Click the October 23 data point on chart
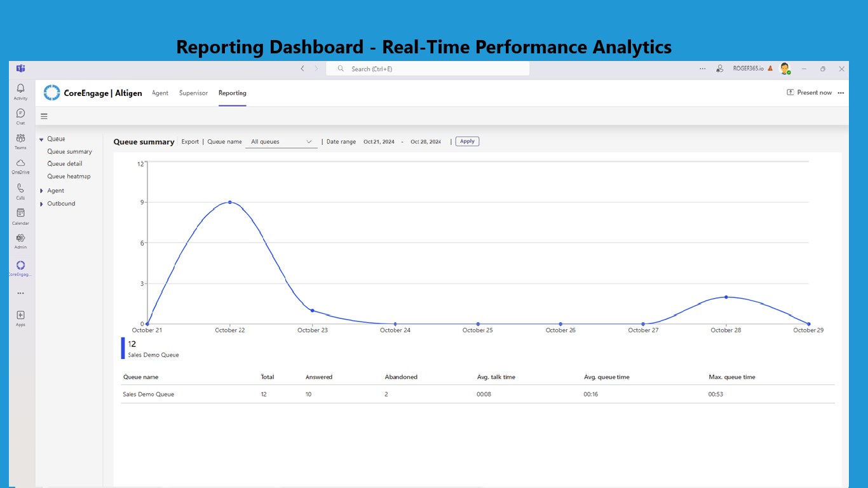Screen dimensions: 868x488 (x=312, y=310)
